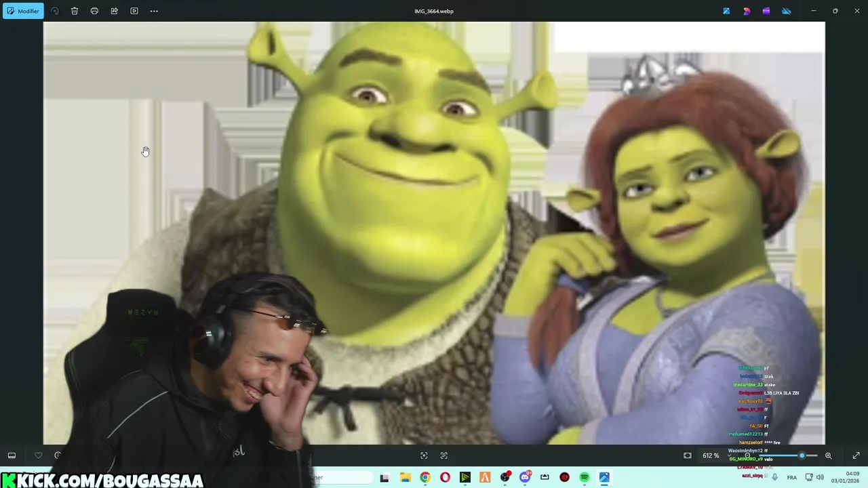
Task: Click the zoom in magnifier icon
Action: coord(828,455)
